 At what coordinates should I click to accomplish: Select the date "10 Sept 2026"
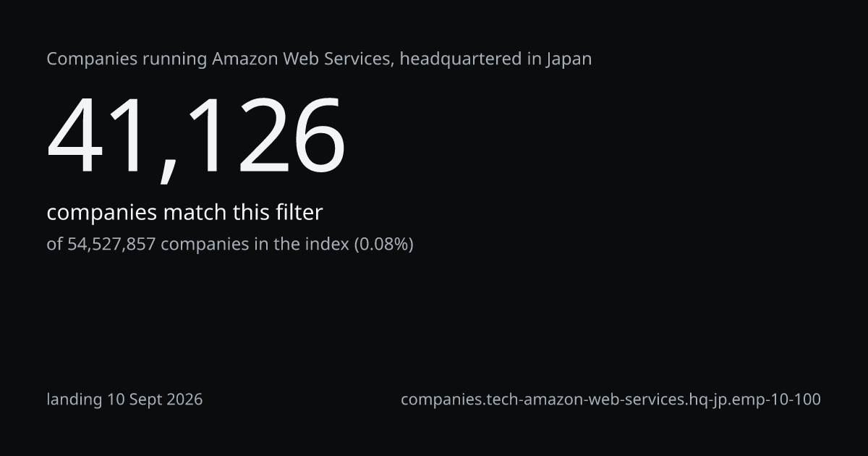pyautogui.click(x=155, y=399)
